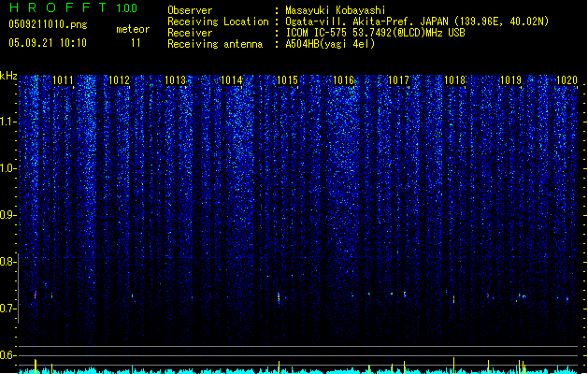Click time marker 1012

point(119,80)
